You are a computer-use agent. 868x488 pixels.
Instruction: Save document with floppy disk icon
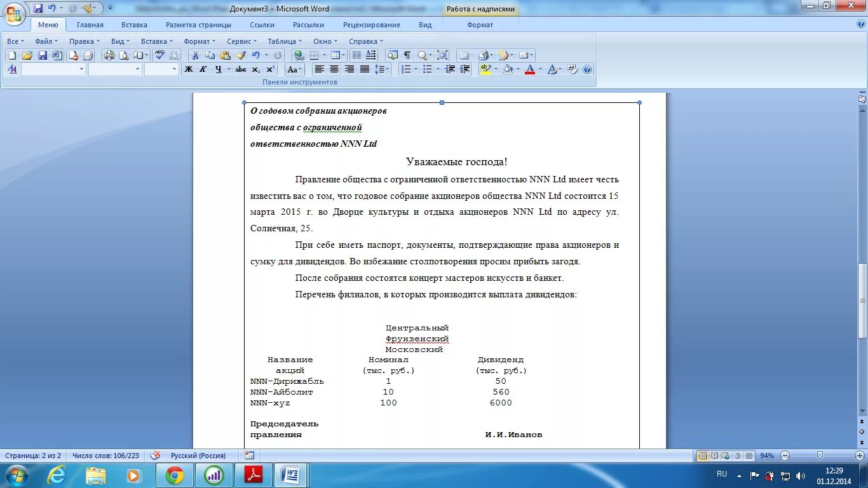click(x=43, y=55)
